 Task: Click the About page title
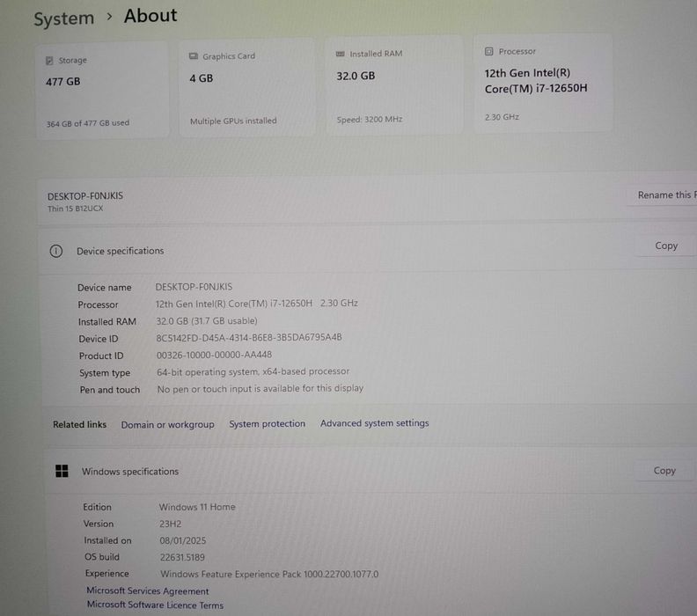[x=150, y=16]
